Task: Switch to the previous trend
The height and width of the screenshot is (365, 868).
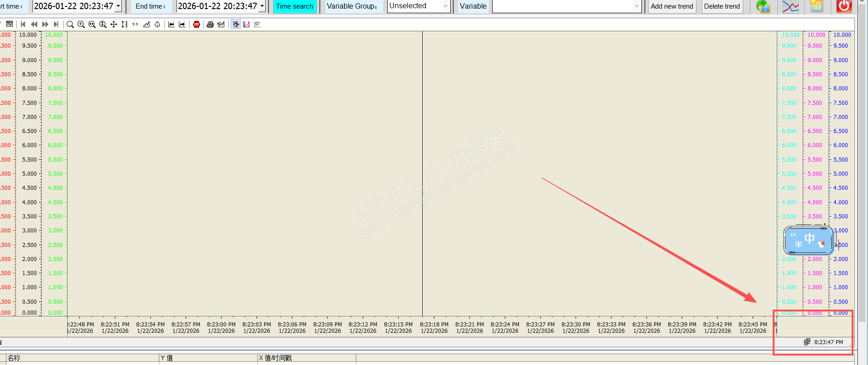Action: 171,24
